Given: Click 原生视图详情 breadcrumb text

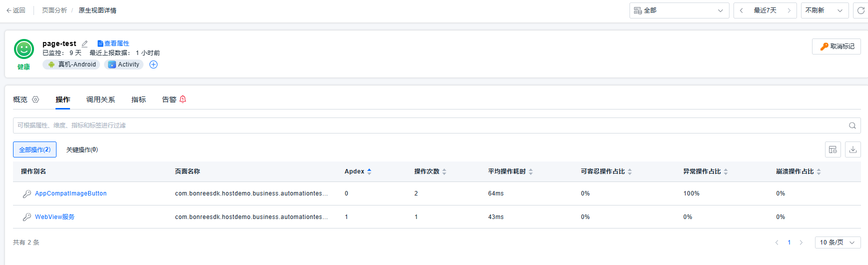Looking at the screenshot, I should click(97, 10).
